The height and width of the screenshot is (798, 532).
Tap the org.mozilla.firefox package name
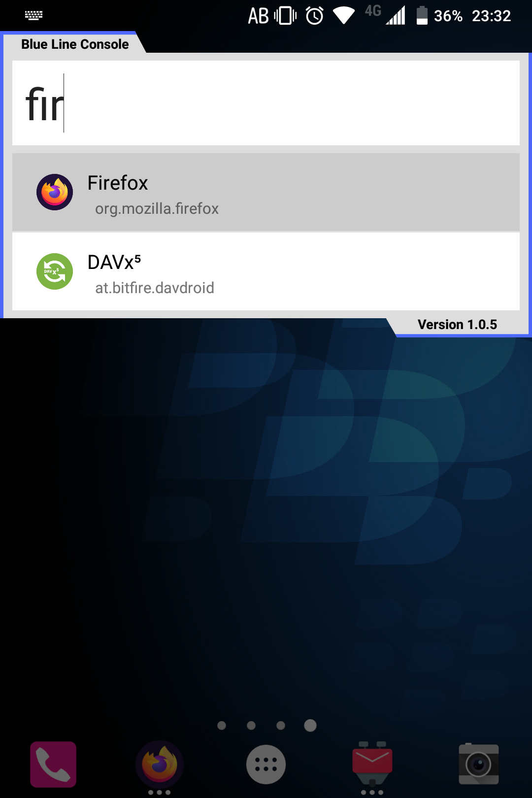click(x=157, y=209)
